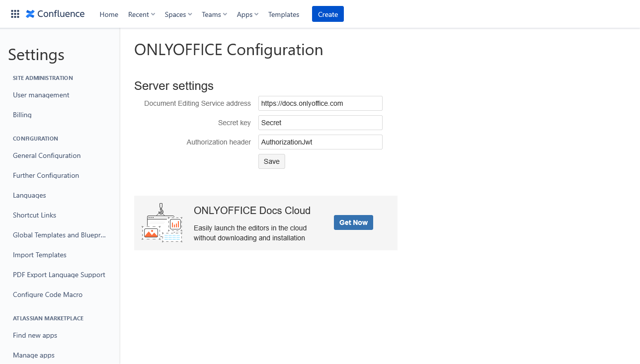Save the server settings
Image resolution: width=640 pixels, height=364 pixels.
pyautogui.click(x=272, y=161)
